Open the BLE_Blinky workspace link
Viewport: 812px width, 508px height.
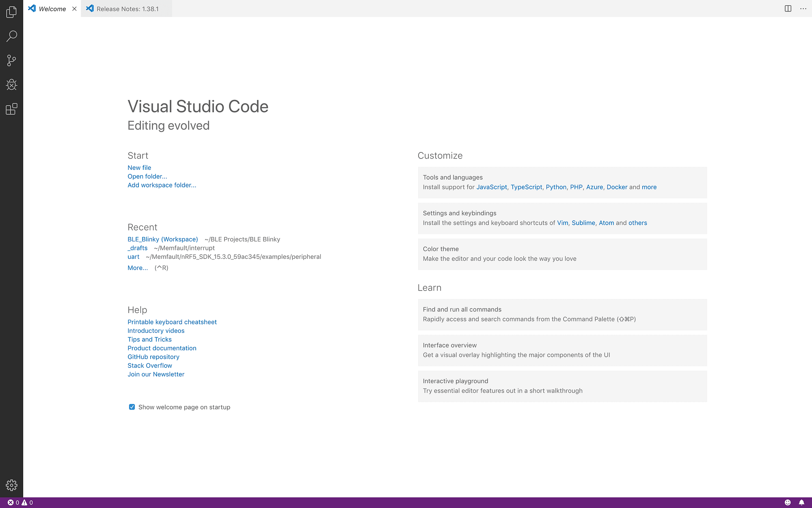tap(162, 239)
